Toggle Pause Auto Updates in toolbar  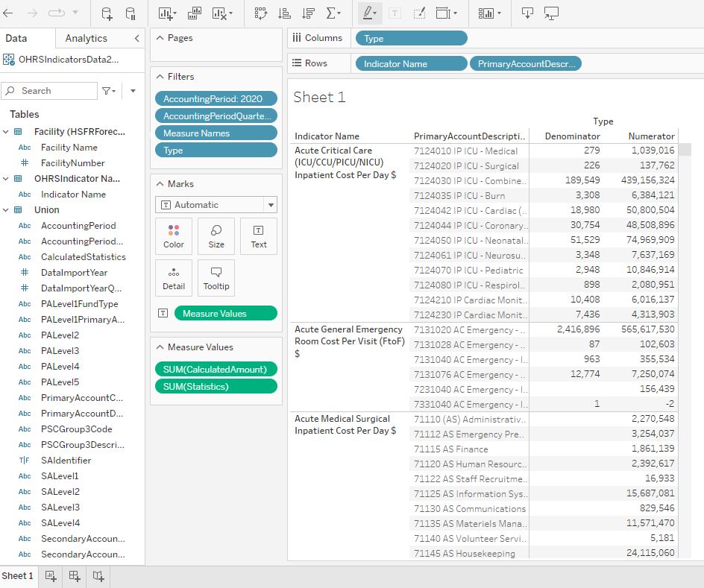[x=131, y=13]
